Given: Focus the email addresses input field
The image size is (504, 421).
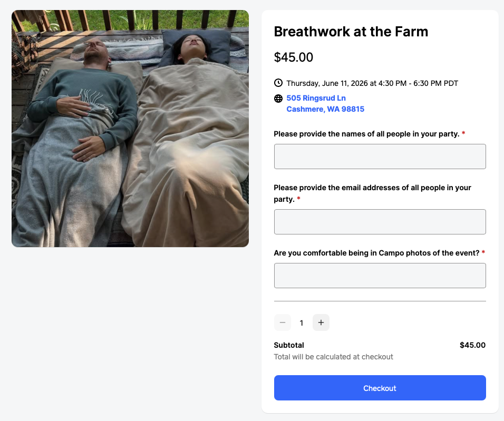Looking at the screenshot, I should click(380, 222).
